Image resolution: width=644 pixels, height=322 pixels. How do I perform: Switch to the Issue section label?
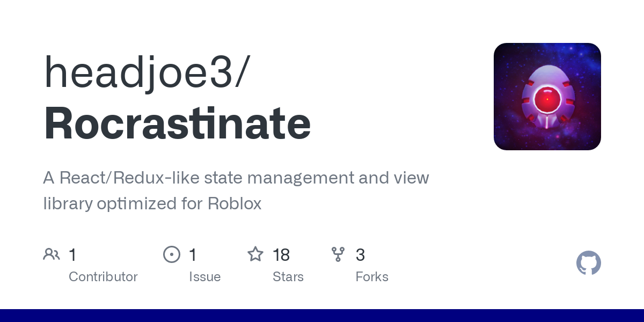click(204, 277)
